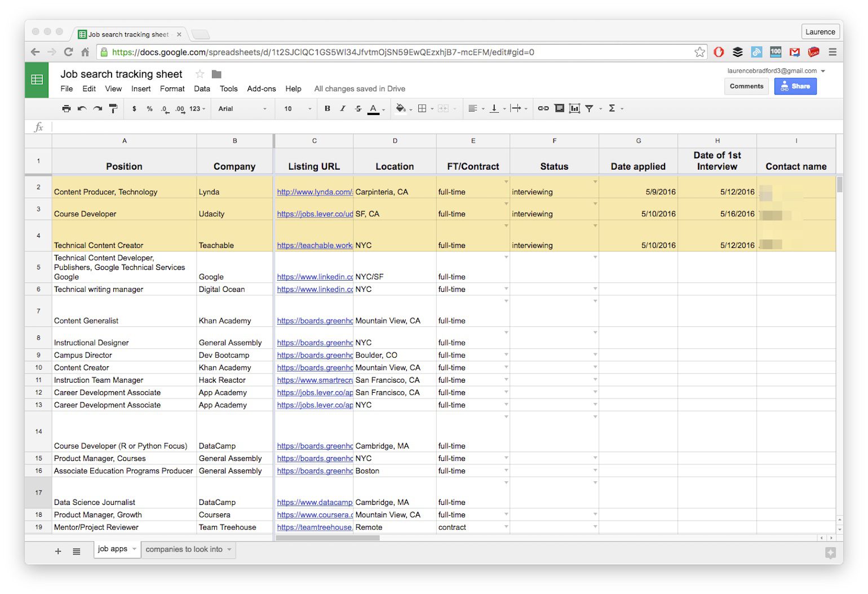Image resolution: width=868 pixels, height=594 pixels.
Task: Toggle italic formatting
Action: pyautogui.click(x=343, y=109)
